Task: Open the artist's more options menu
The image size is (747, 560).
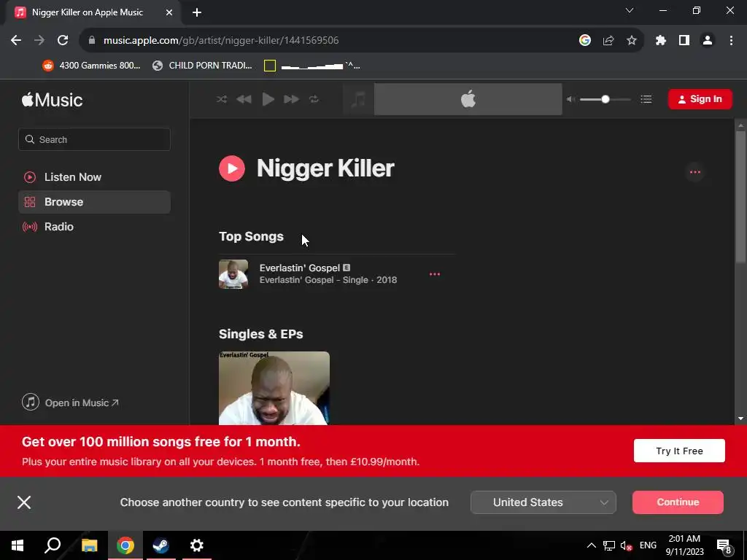Action: point(695,172)
